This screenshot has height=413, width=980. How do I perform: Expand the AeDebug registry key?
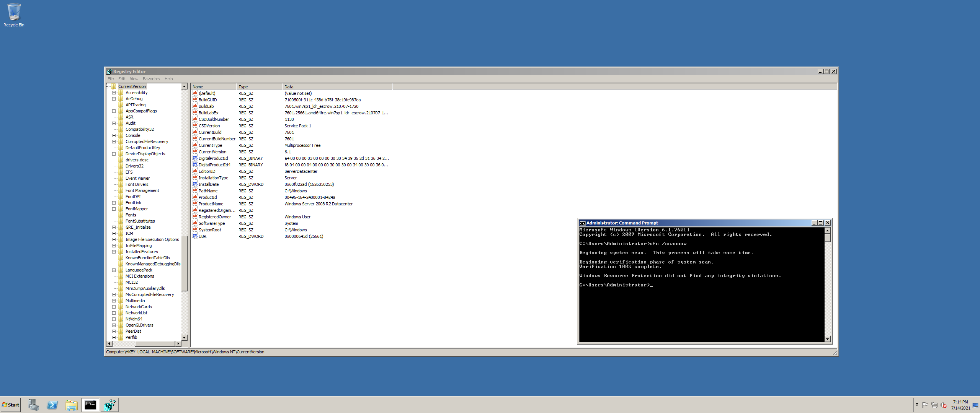[114, 99]
